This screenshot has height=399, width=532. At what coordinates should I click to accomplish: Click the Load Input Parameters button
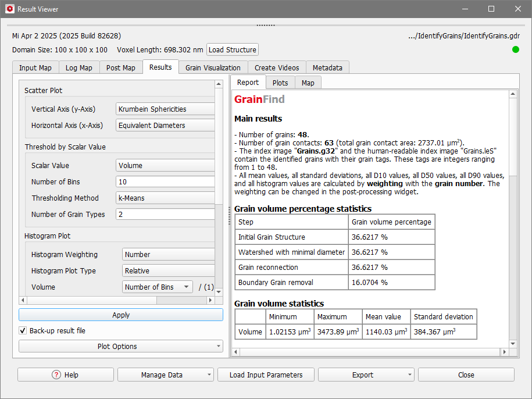[x=266, y=375]
